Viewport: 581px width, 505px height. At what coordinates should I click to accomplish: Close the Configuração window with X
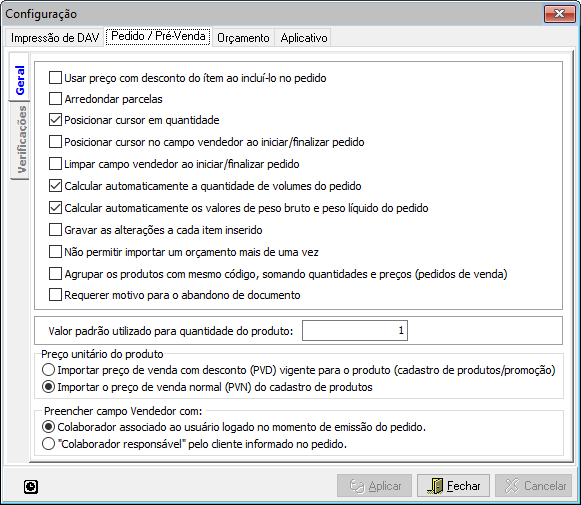click(x=559, y=14)
